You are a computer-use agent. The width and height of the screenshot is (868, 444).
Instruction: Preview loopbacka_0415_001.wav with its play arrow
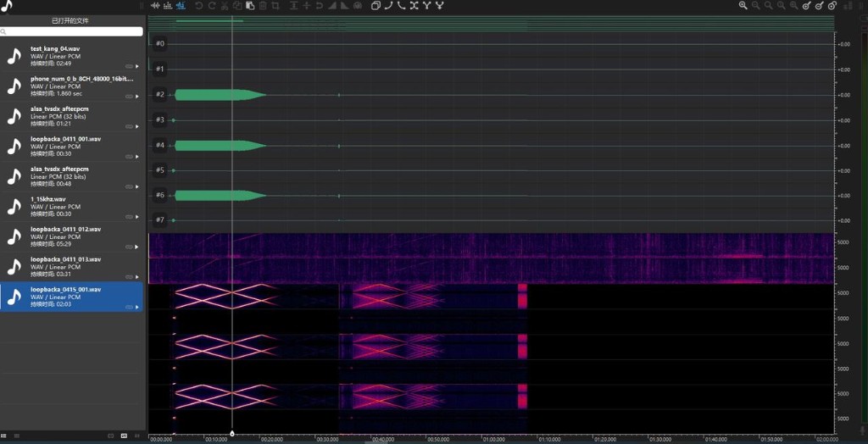[137, 308]
